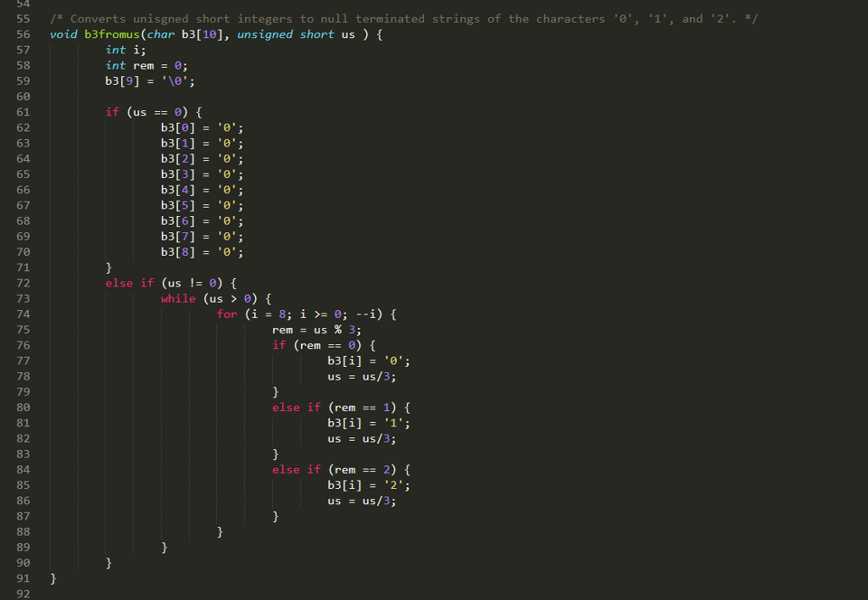Click the closing brace on line 91
868x600 pixels.
(53, 579)
